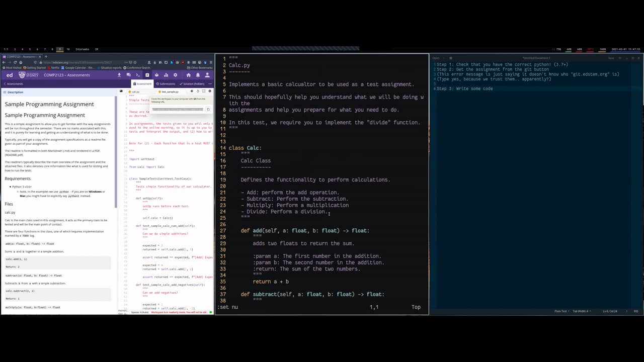Click Firefox home button
This screenshot has width=644, height=362.
click(21, 62)
